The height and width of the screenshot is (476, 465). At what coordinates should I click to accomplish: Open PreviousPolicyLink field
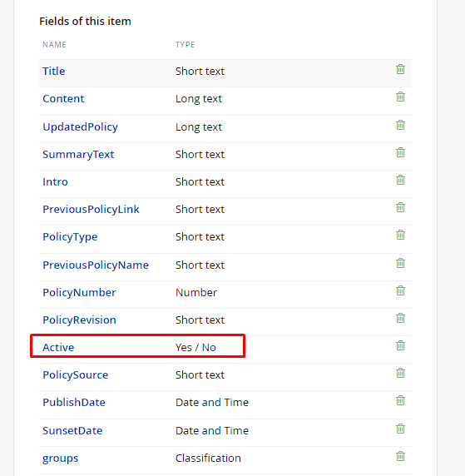coord(91,210)
